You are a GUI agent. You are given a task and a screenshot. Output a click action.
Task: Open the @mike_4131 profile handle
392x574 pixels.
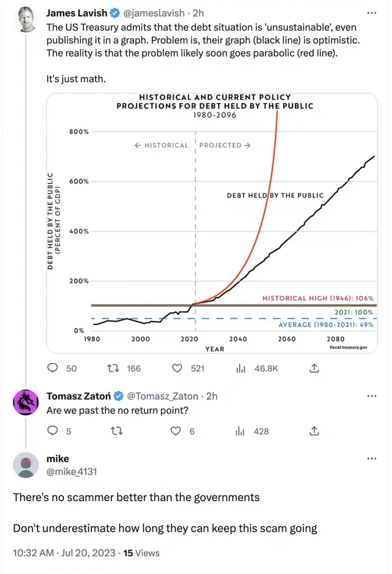click(x=72, y=471)
